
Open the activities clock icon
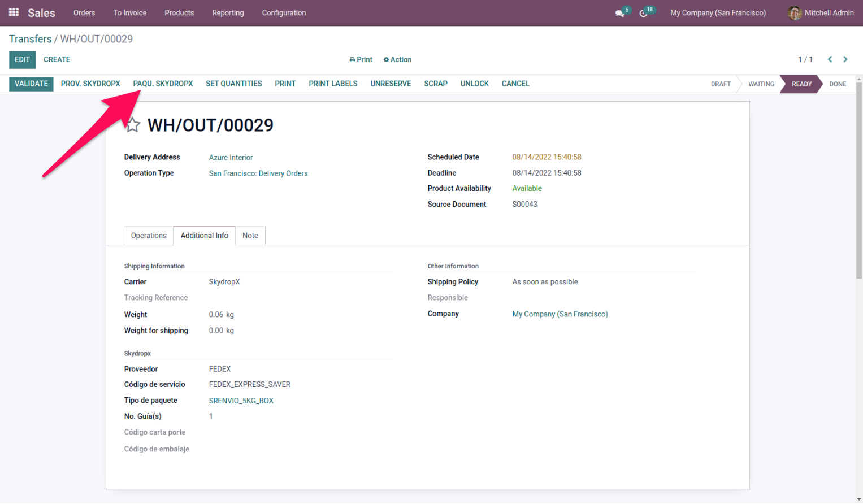point(643,13)
